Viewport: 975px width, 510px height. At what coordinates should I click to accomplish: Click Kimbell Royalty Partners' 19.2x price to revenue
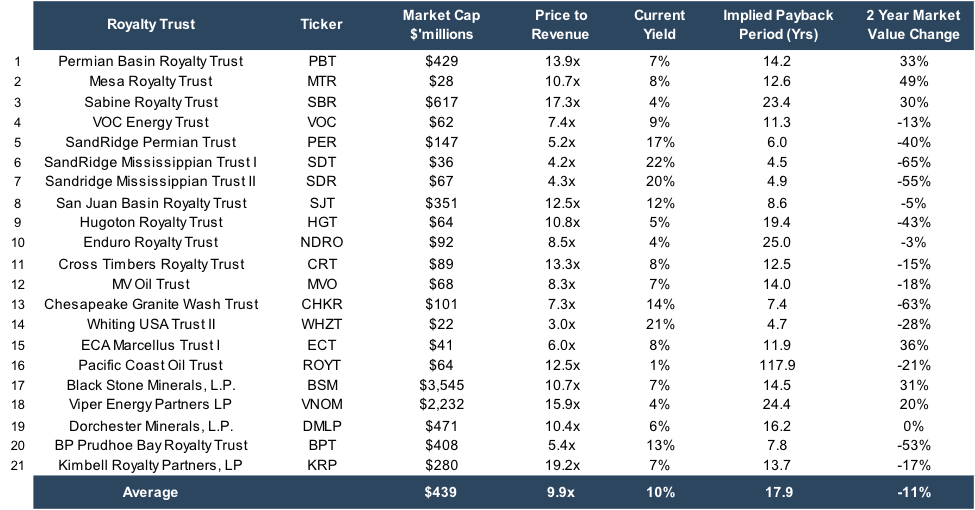click(561, 465)
